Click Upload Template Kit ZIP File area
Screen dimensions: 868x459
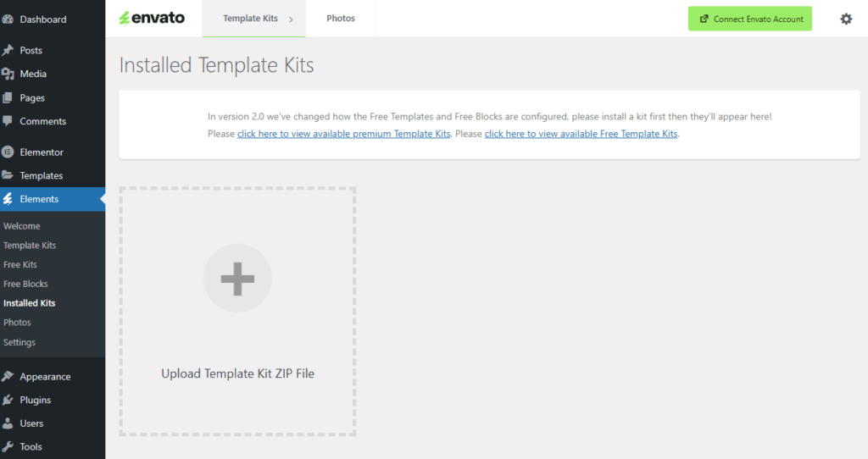(237, 373)
